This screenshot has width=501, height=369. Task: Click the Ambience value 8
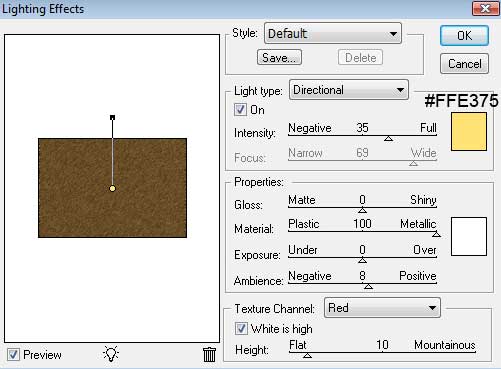tap(362, 276)
